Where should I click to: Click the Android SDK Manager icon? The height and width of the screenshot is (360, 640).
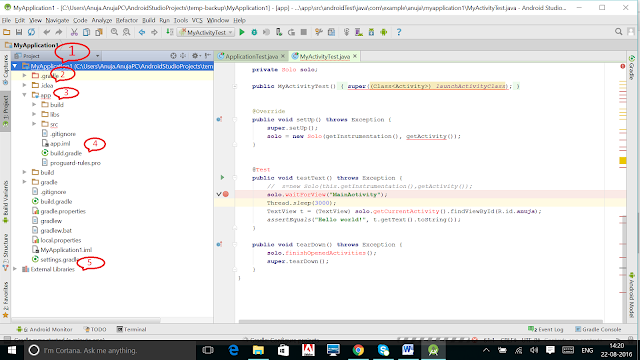371,32
